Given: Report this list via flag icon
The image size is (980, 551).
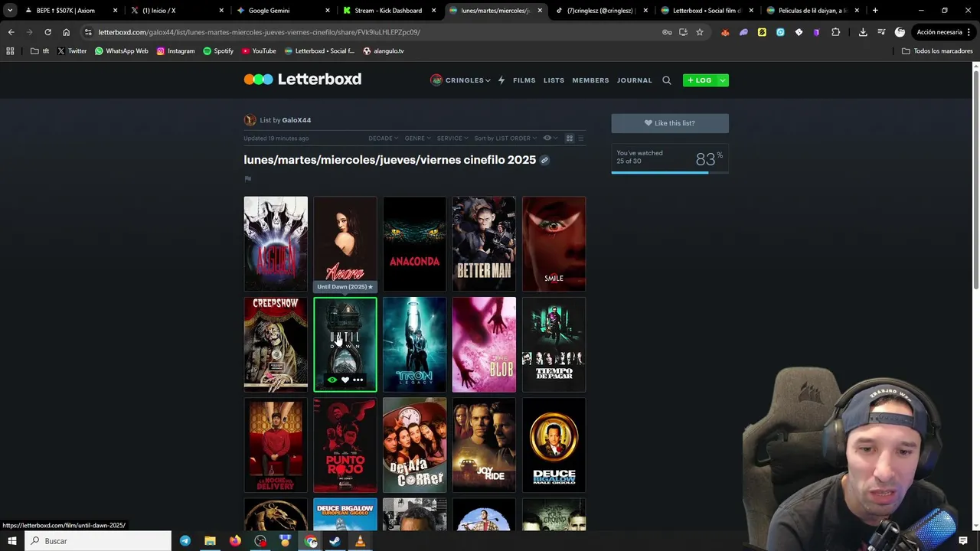Looking at the screenshot, I should pyautogui.click(x=248, y=179).
